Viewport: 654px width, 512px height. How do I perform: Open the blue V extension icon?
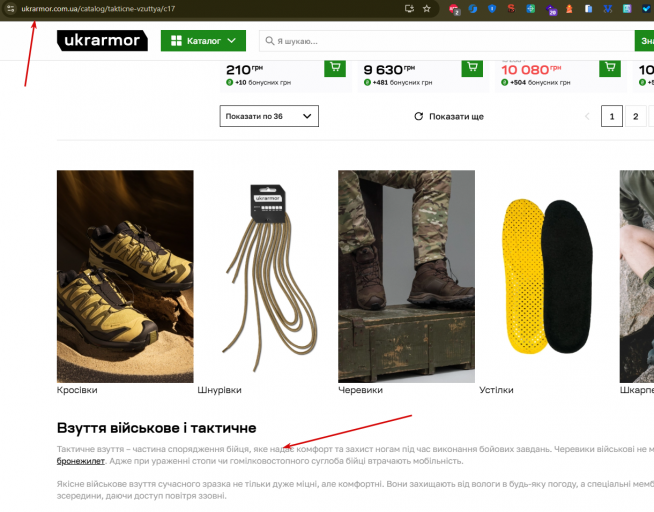point(608,8)
